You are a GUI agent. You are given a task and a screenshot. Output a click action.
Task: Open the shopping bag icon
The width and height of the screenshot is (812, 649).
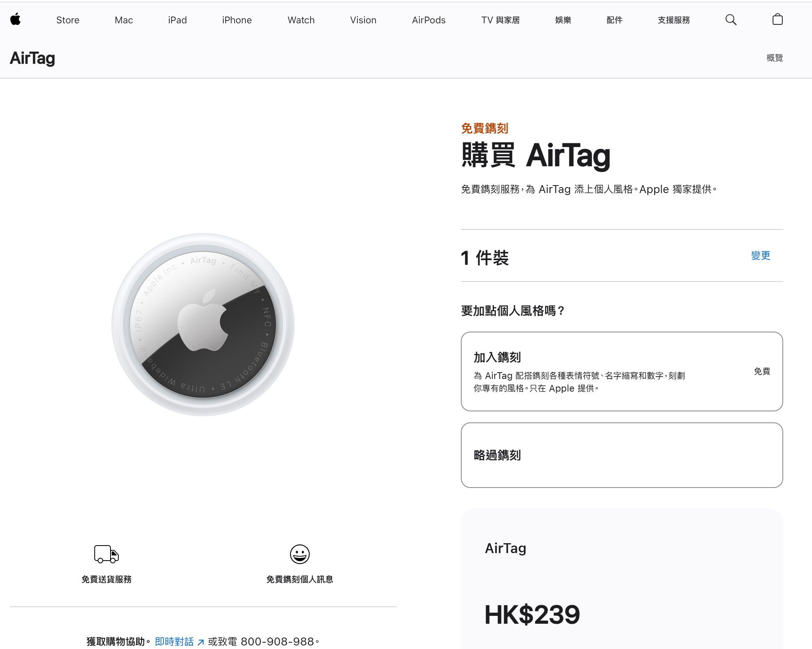777,19
